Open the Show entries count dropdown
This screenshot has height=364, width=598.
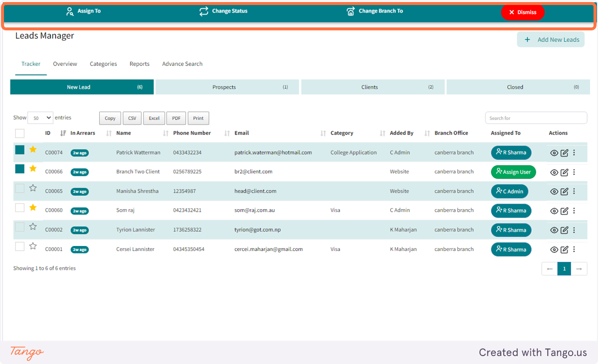(40, 118)
